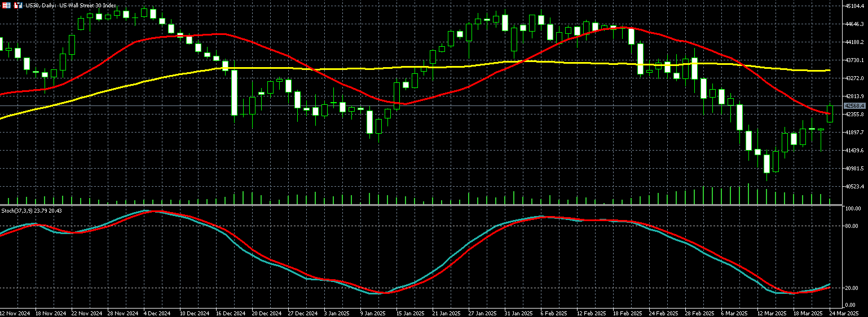Click the 21 Jan 2025 date label
This screenshot has width=868, height=317.
click(446, 312)
